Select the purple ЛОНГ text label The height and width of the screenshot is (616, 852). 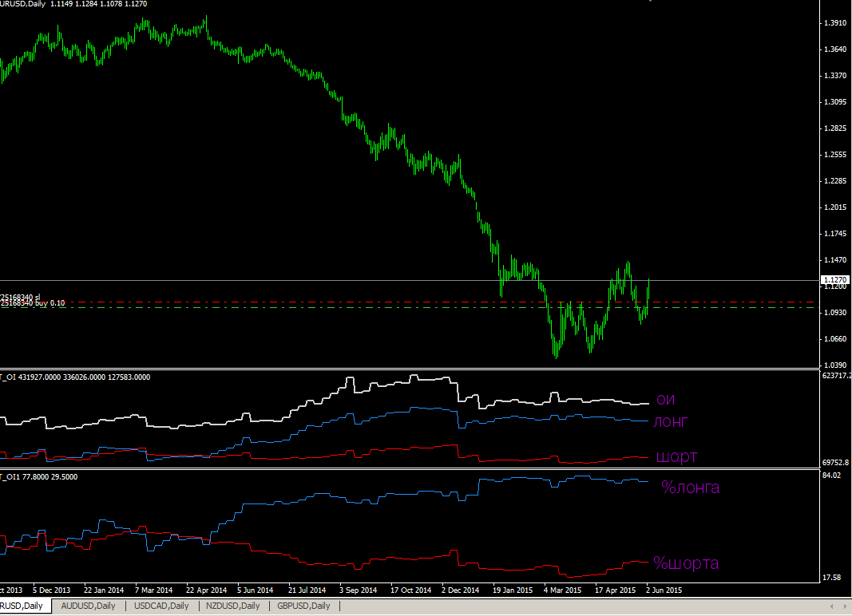point(671,422)
